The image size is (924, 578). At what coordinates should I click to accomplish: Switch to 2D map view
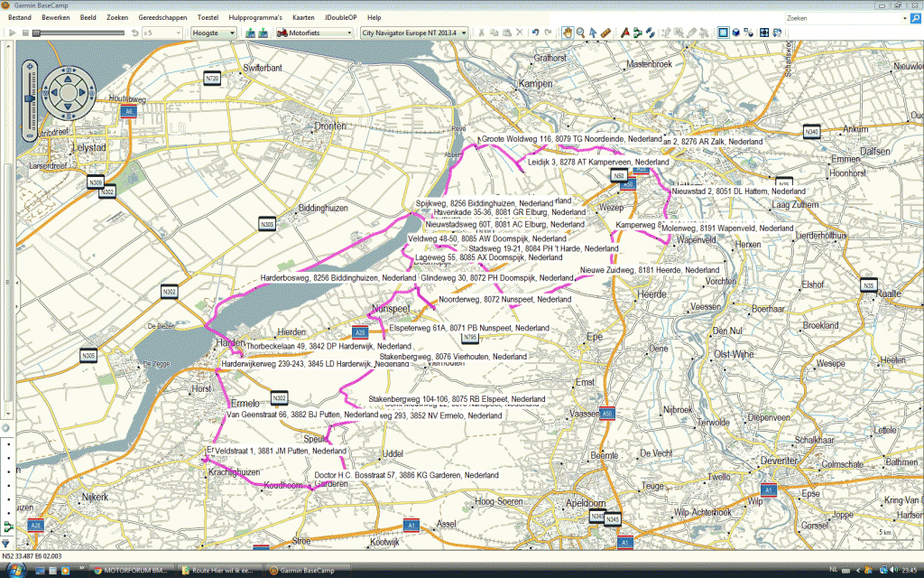click(x=723, y=33)
